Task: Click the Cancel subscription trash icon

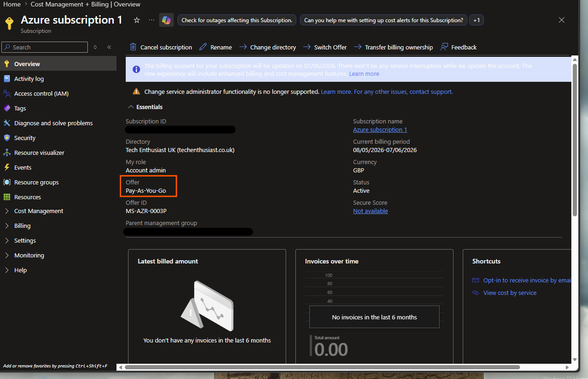Action: tap(133, 47)
